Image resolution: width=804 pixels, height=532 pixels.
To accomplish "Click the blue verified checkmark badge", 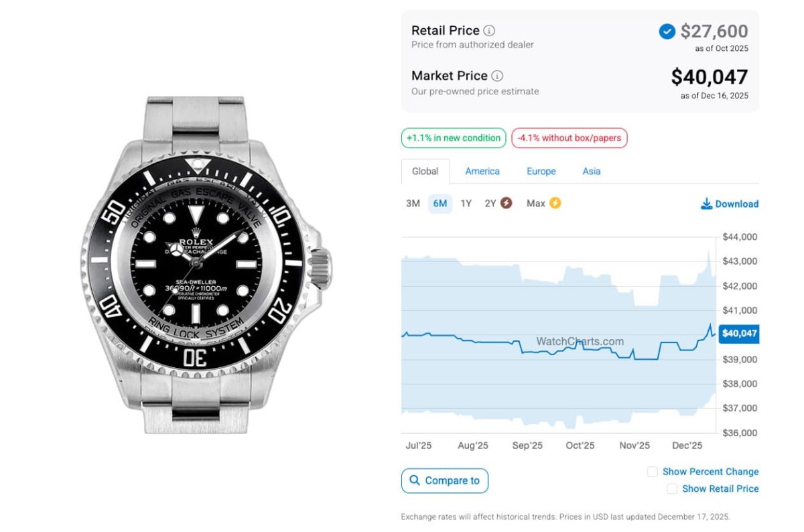I will tap(667, 31).
